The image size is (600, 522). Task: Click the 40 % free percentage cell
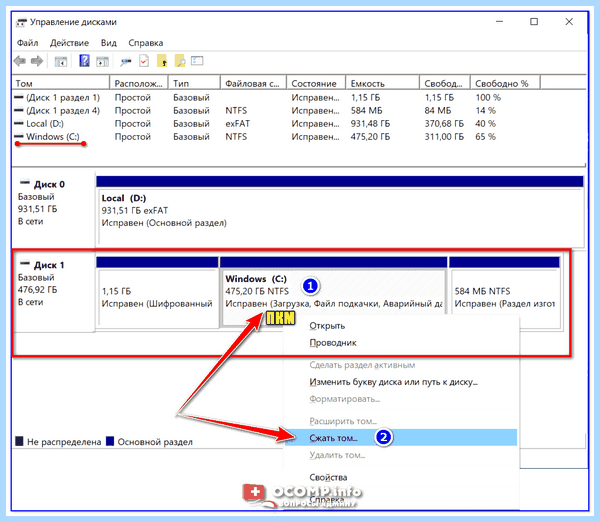tap(485, 124)
